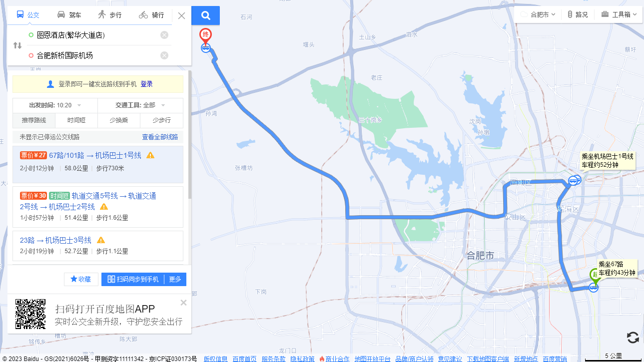Switch to the 骑行 cycling tab
The width and height of the screenshot is (644, 362).
point(151,15)
